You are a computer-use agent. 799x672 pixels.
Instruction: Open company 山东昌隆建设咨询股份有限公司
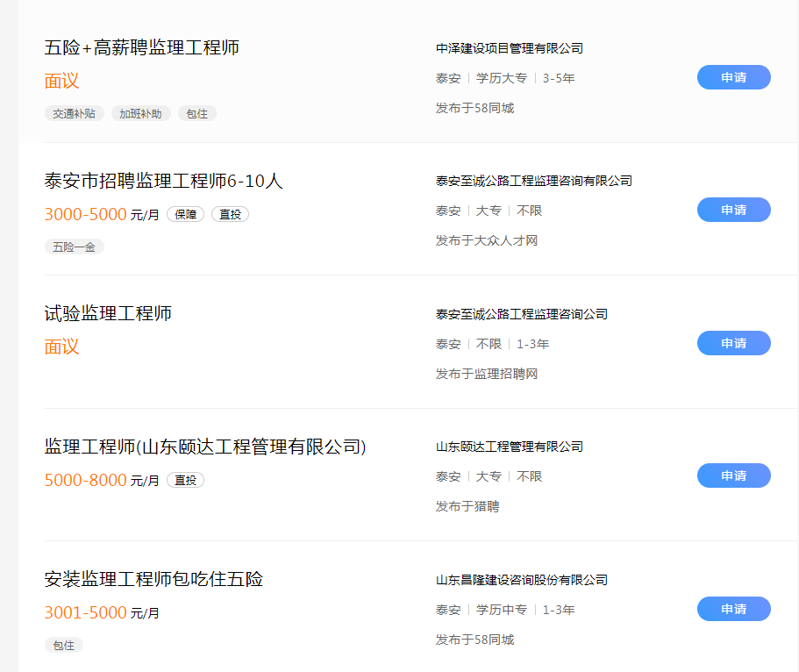coord(521,580)
